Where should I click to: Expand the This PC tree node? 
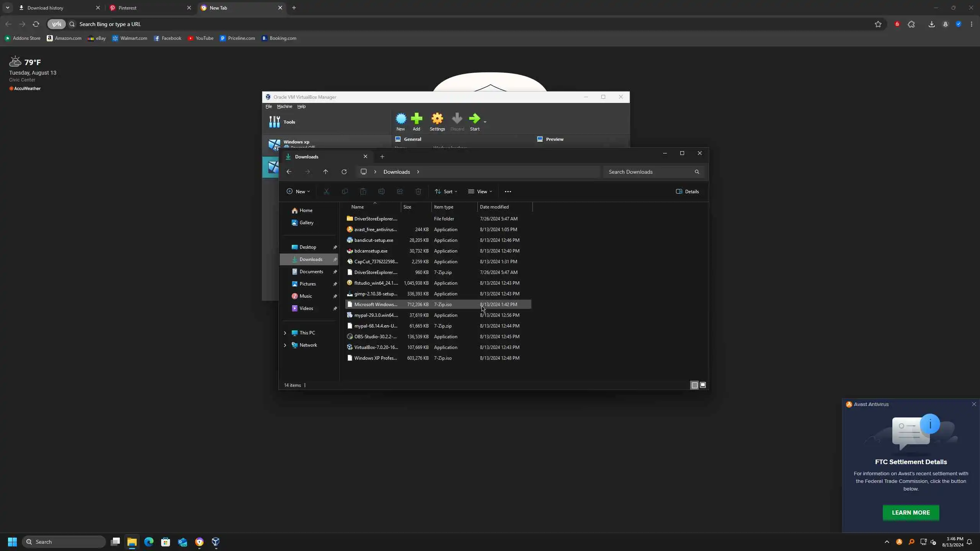(285, 333)
